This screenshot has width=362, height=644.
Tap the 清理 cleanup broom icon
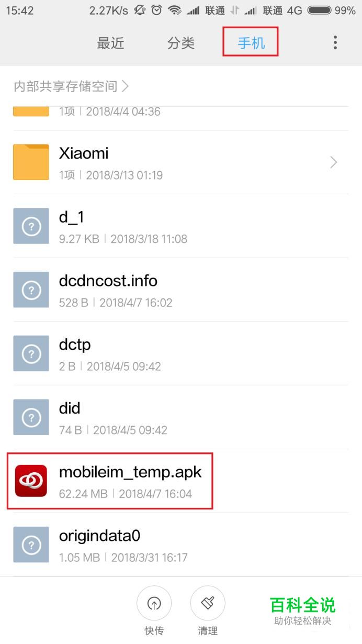tap(208, 604)
